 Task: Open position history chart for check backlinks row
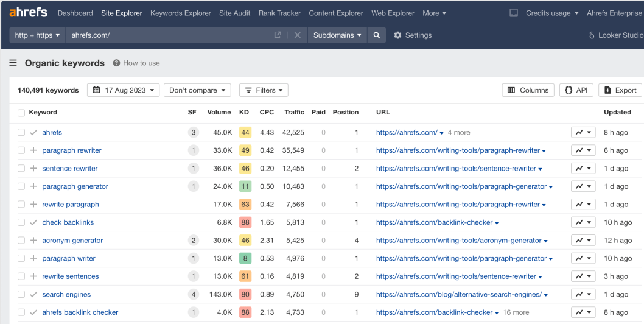click(583, 222)
